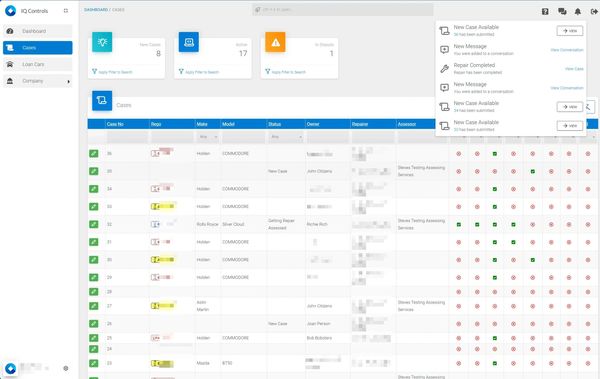
Task: View new case 33 notification
Action: pyautogui.click(x=570, y=126)
